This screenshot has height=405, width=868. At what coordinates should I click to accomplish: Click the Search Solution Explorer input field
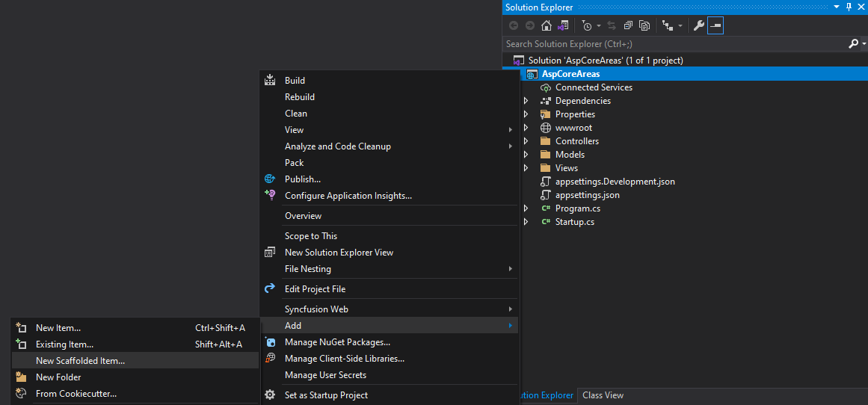[x=673, y=44]
